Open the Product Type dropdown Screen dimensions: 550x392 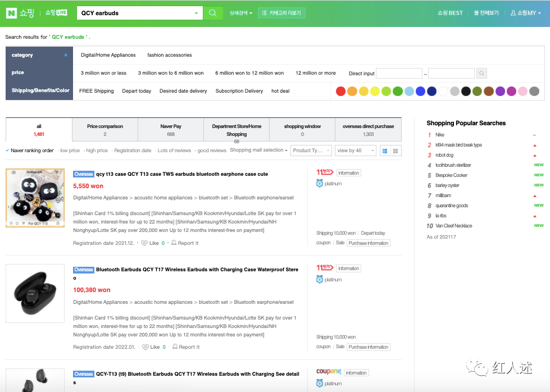click(x=311, y=151)
